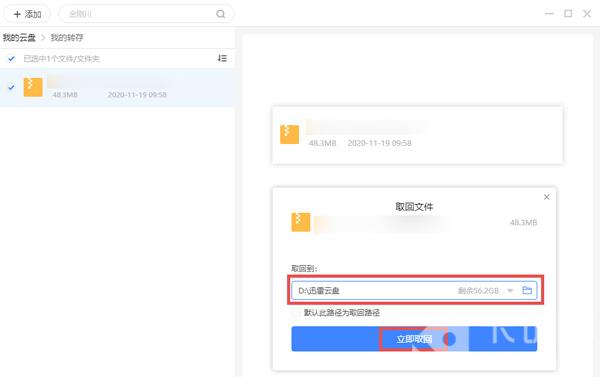Viewport: 600px width, 377px height.
Task: Open the sort order icon
Action: click(x=222, y=58)
